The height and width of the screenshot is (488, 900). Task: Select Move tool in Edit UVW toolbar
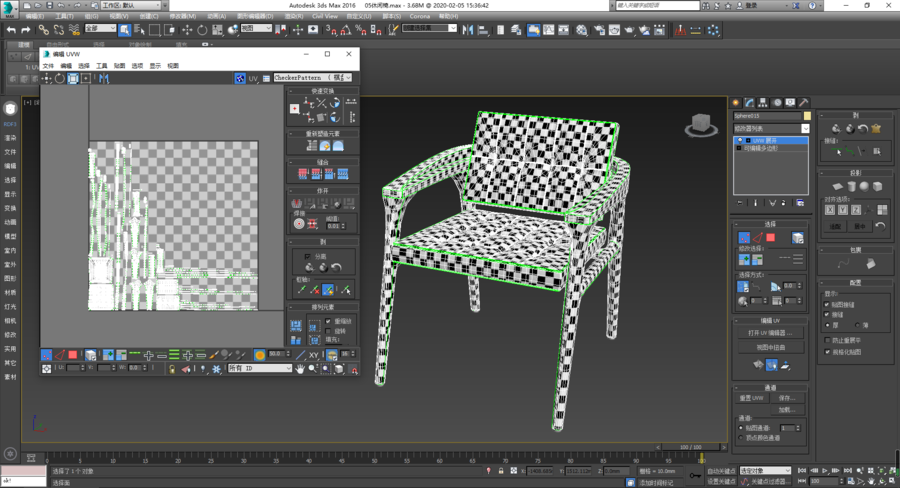point(46,78)
